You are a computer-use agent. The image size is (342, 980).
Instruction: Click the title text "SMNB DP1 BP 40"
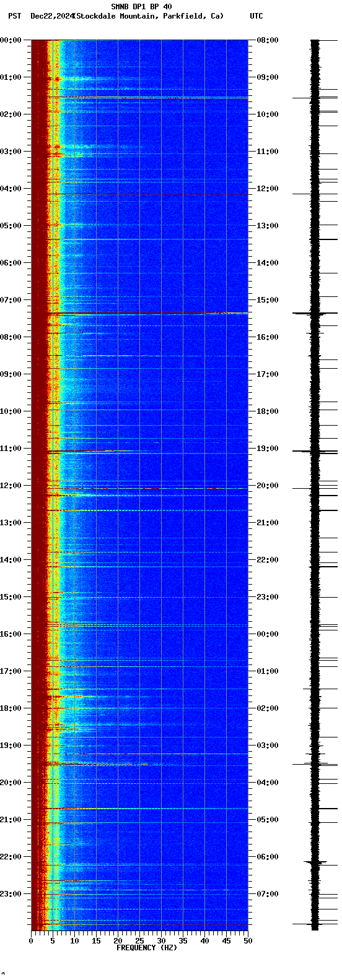(141, 7)
